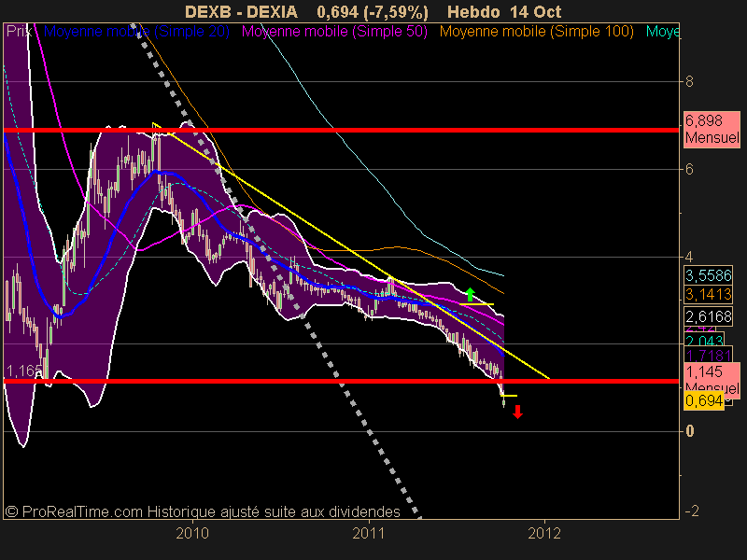Click the '3,5586' cyan price tag

pos(708,275)
